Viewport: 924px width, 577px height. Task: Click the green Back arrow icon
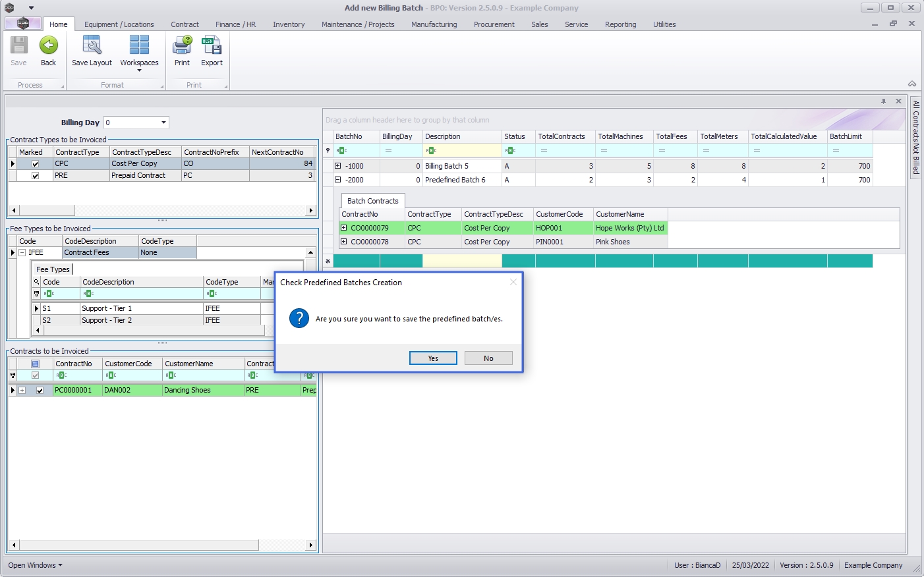[x=48, y=45]
